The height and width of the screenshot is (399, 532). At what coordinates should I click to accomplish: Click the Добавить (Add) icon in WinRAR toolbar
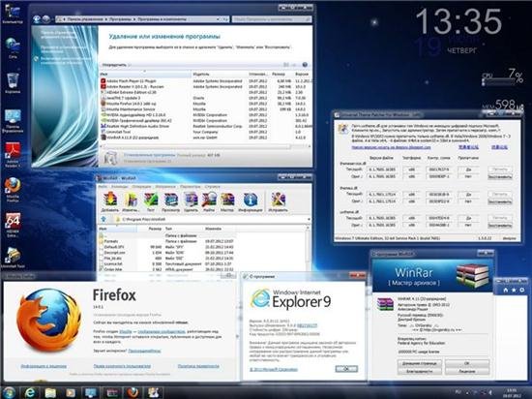pyautogui.click(x=110, y=201)
